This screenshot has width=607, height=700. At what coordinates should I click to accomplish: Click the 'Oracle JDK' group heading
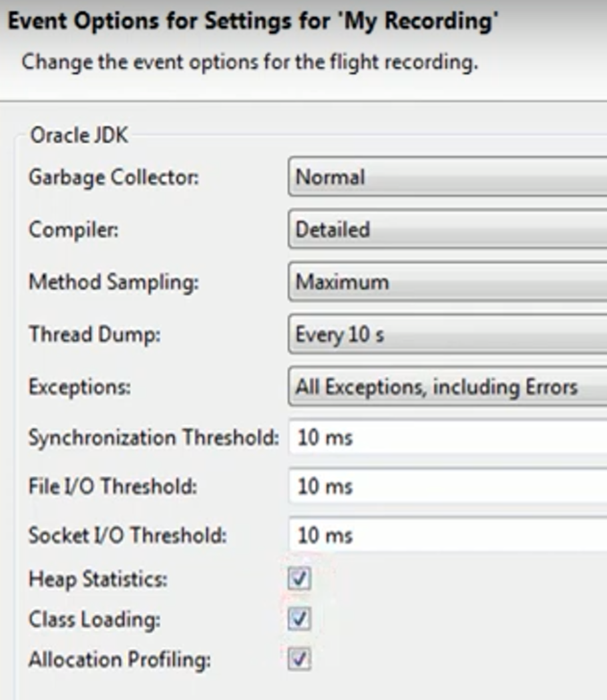[79, 135]
